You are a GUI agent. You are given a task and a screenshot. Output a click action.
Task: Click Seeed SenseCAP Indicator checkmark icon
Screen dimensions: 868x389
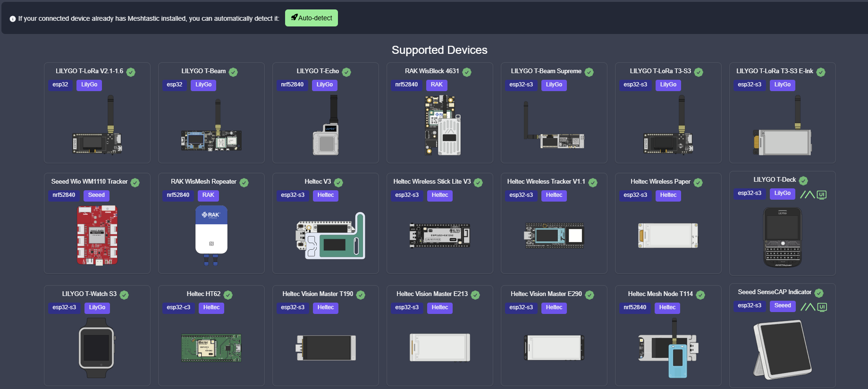click(819, 293)
